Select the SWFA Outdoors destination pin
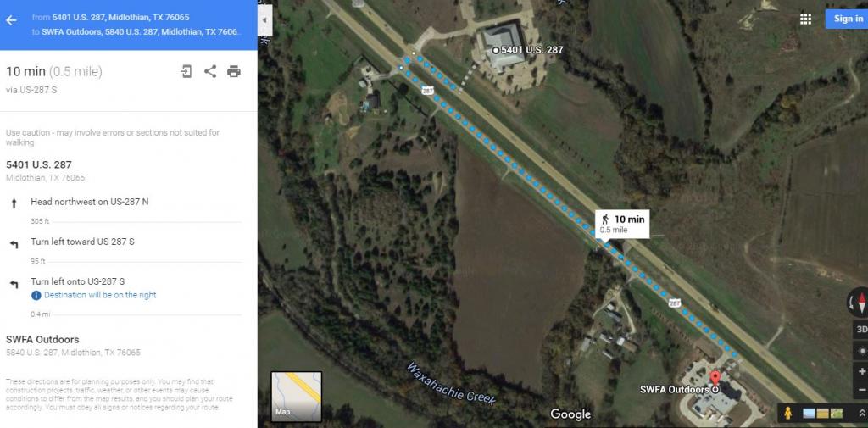 point(715,380)
